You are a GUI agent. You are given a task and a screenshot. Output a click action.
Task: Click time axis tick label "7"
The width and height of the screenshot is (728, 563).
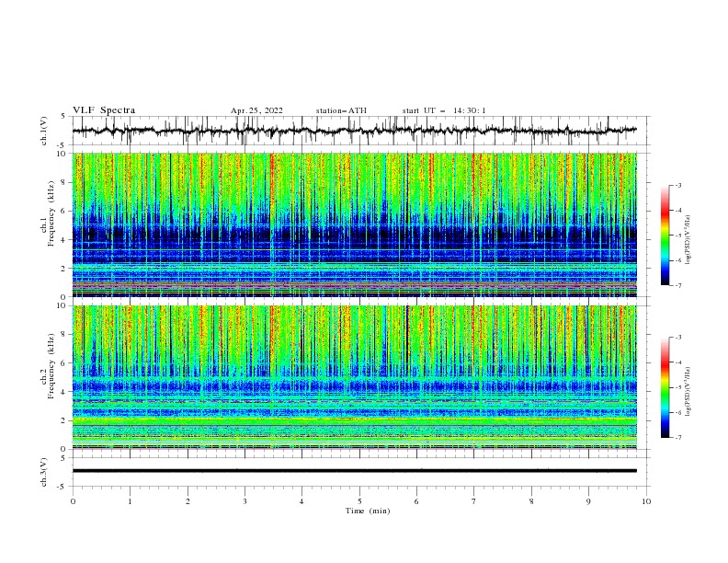pyautogui.click(x=474, y=501)
